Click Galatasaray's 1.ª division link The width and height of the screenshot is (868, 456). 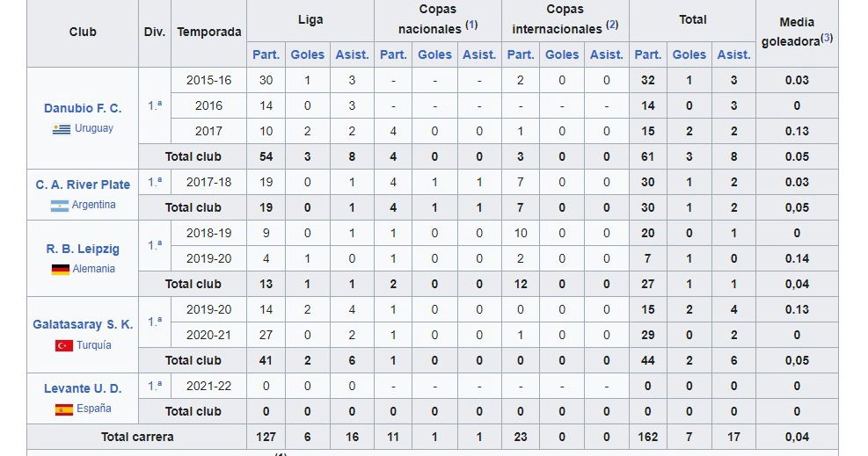[155, 322]
